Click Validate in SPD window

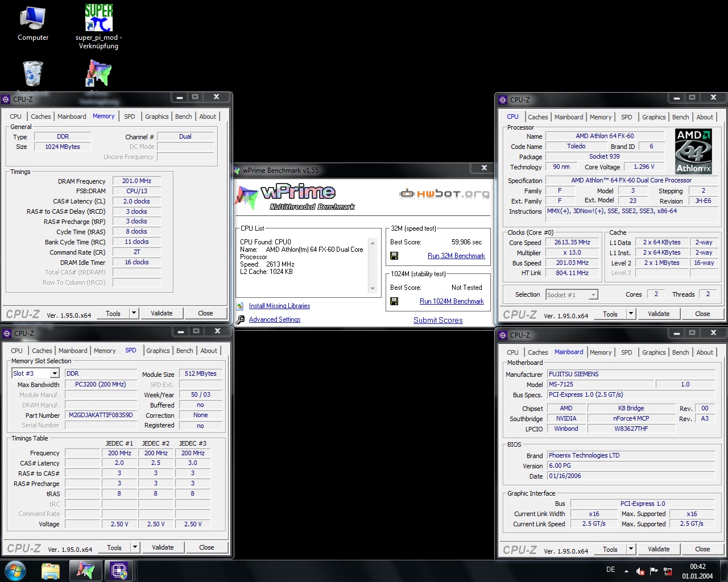163,547
